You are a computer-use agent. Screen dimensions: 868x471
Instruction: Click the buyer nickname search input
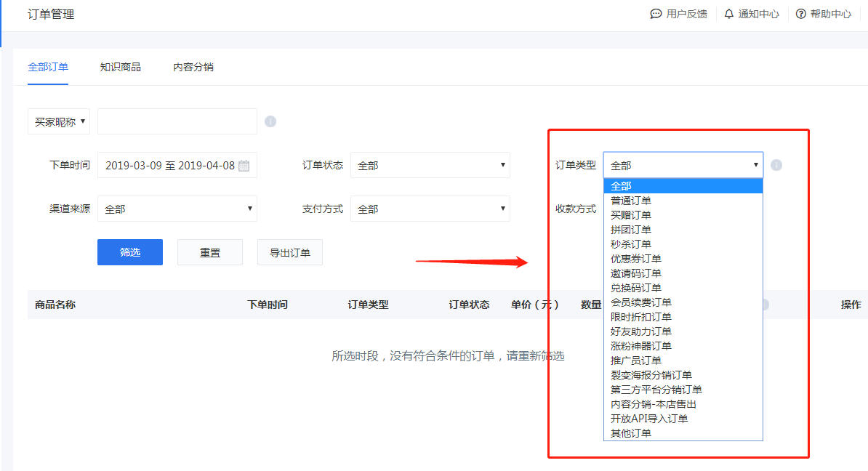click(177, 121)
